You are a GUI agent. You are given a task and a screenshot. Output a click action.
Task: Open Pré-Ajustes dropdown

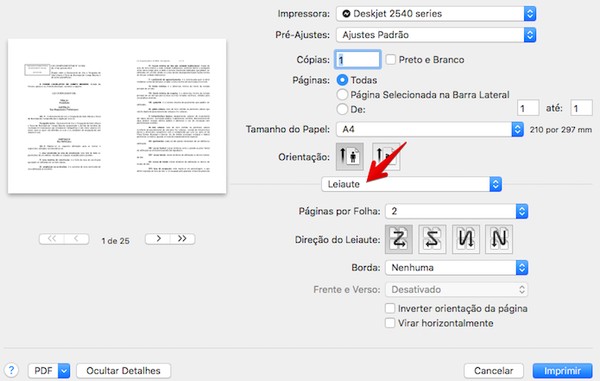[436, 35]
